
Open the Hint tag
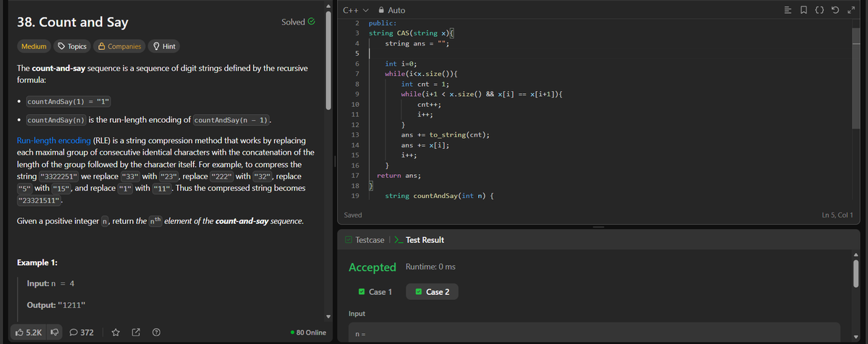[x=164, y=46]
